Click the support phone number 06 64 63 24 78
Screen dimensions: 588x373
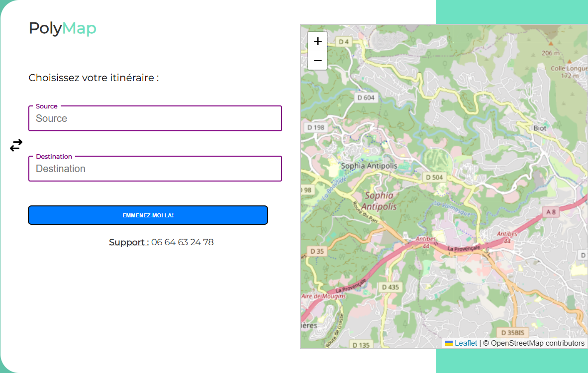pos(183,242)
